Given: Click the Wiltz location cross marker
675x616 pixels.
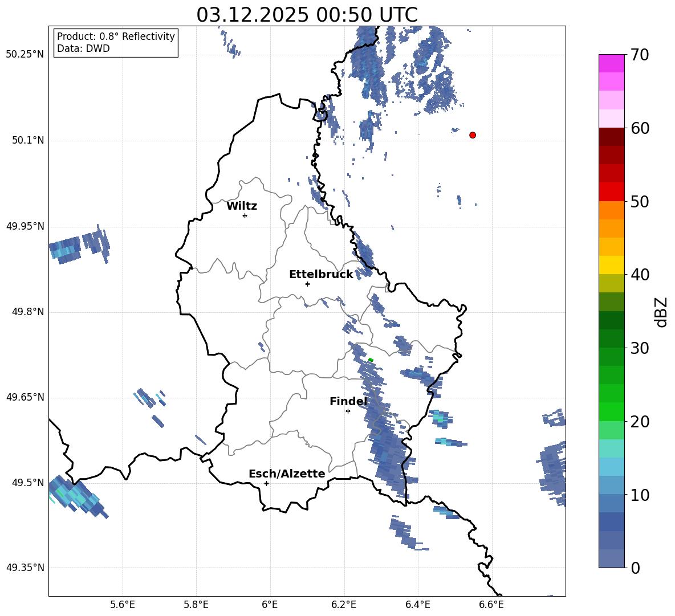Looking at the screenshot, I should (x=245, y=215).
